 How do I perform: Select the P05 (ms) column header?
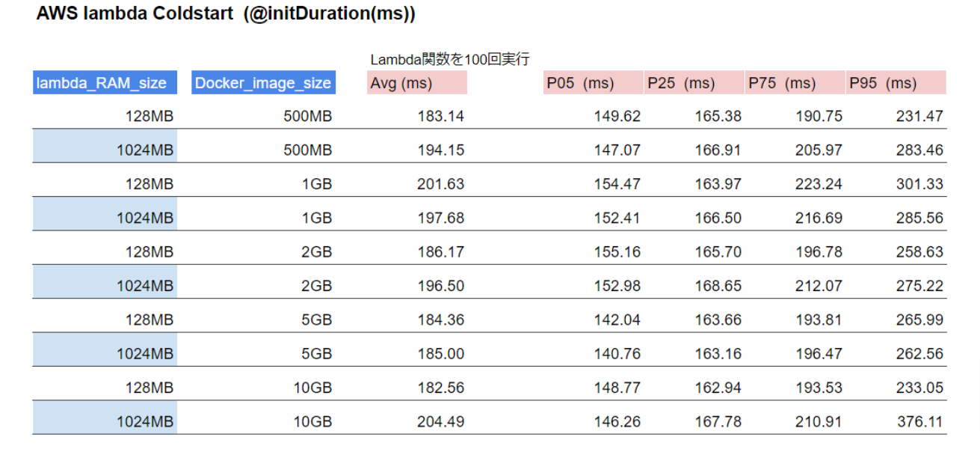[x=594, y=83]
